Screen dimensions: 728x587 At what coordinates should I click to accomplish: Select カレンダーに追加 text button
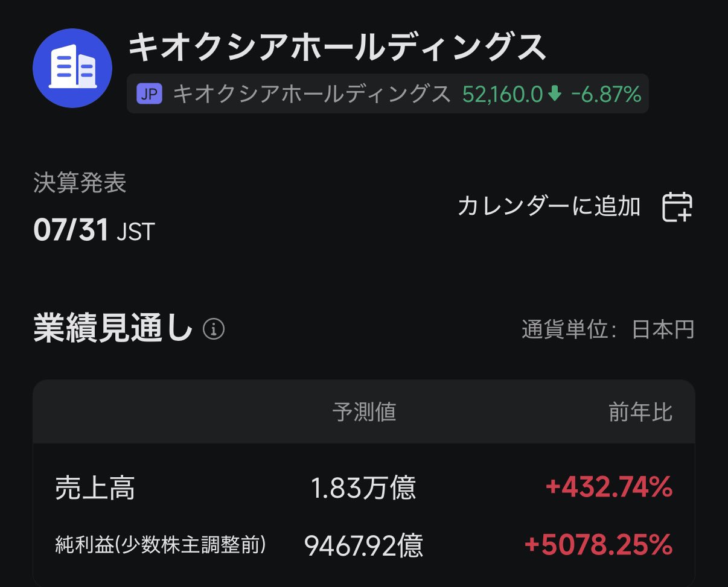(549, 206)
